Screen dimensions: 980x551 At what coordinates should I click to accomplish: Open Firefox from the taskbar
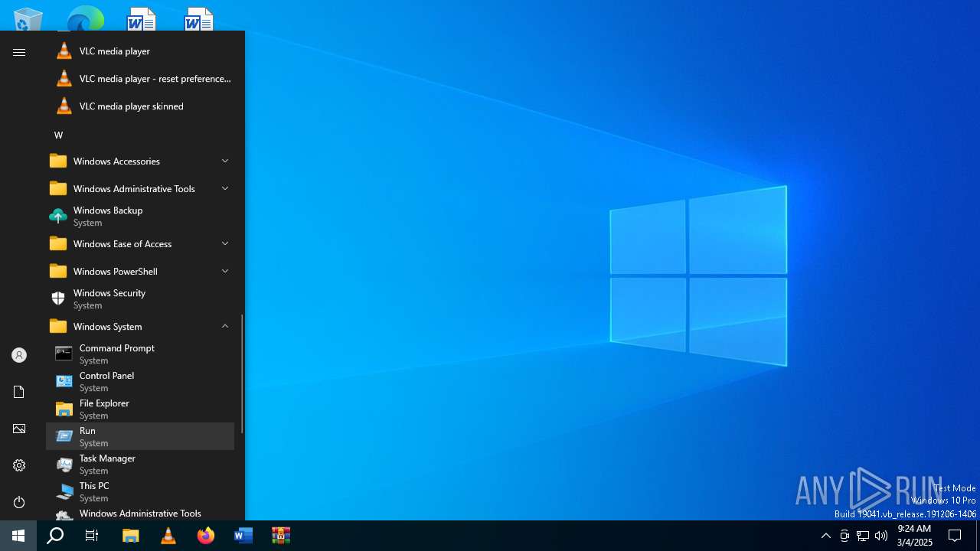click(x=206, y=536)
